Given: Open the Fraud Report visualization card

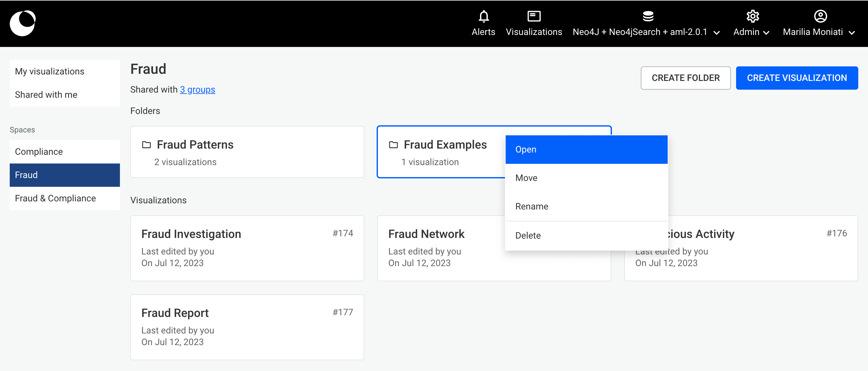Looking at the screenshot, I should click(x=247, y=327).
